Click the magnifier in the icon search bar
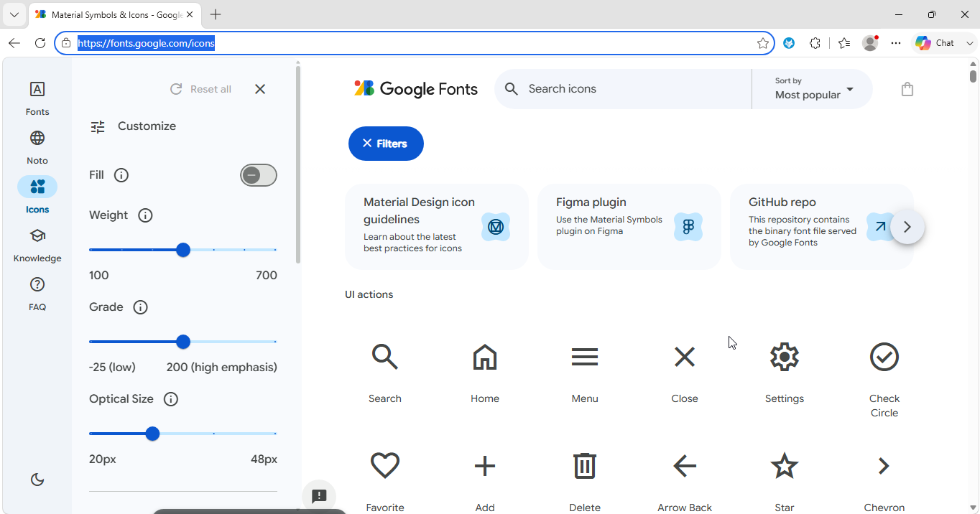 click(x=512, y=89)
